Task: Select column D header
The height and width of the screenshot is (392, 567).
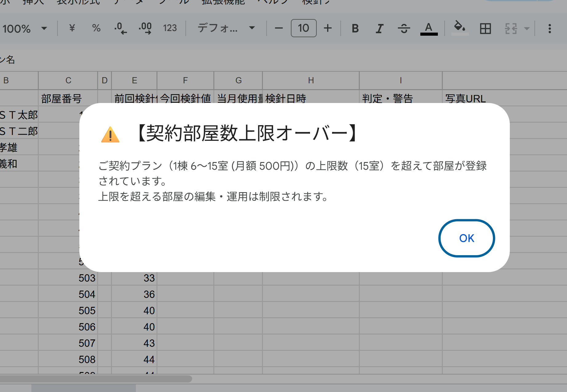Action: point(105,81)
